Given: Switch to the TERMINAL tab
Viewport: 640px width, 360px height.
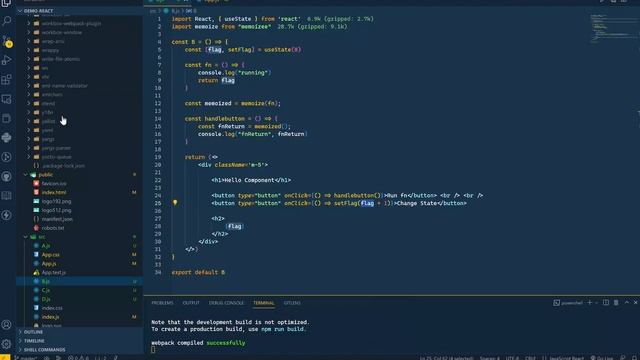Looking at the screenshot, I should click(264, 303).
